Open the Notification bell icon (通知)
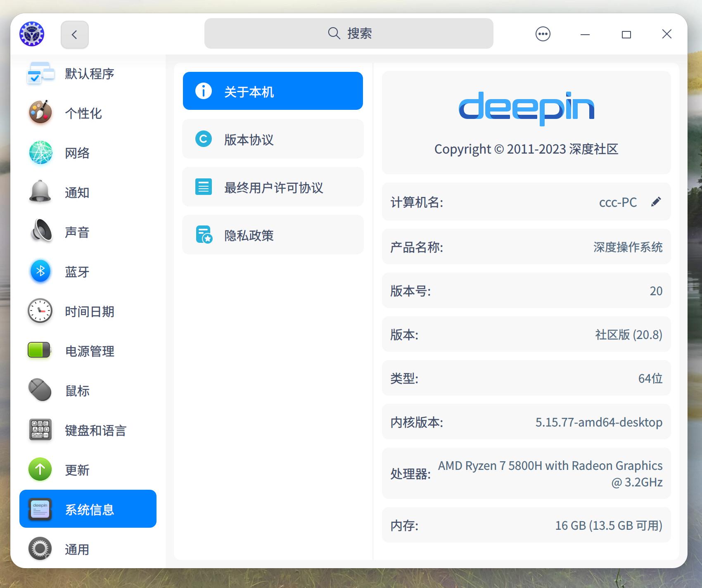 click(40, 191)
